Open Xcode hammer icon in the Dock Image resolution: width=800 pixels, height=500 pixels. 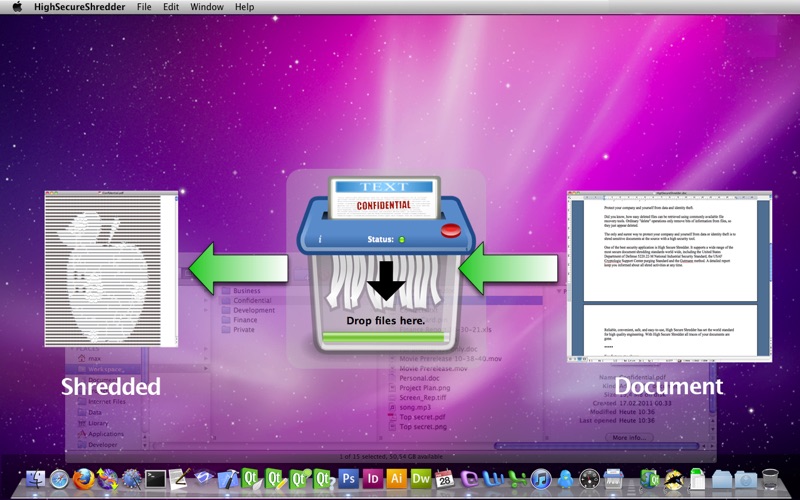tap(228, 479)
